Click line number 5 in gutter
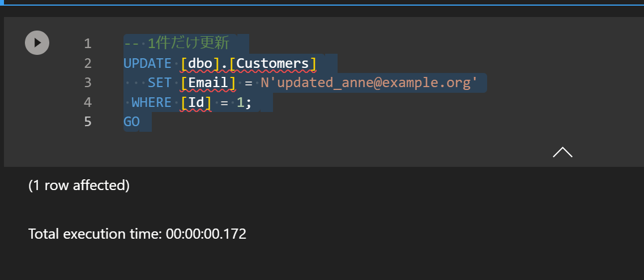The width and height of the screenshot is (644, 280). 87,122
